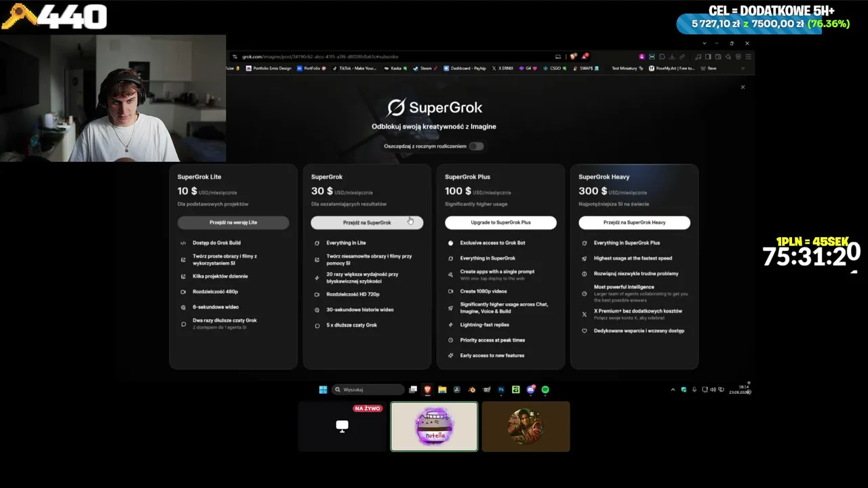Image resolution: width=868 pixels, height=488 pixels.
Task: Open the Test Miniatury bookmark
Action: (x=627, y=68)
